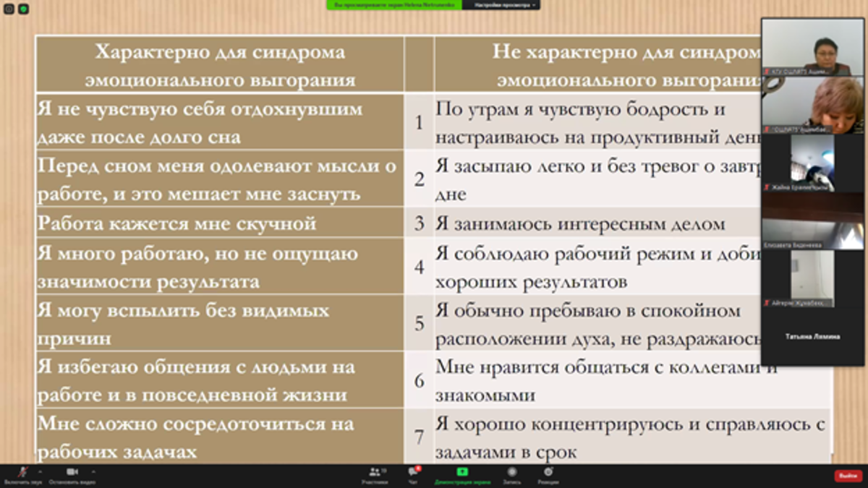Click the red Leave meeting button

(x=846, y=476)
